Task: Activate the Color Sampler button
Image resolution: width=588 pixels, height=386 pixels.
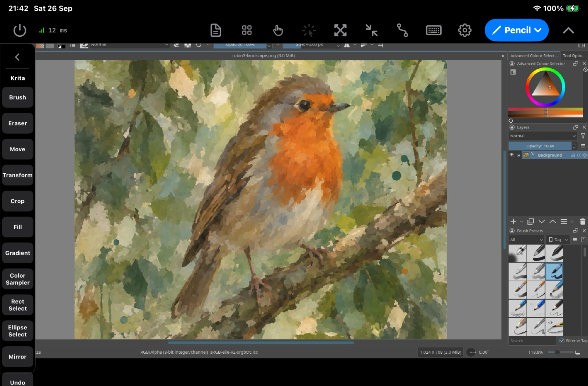Action: [18, 279]
